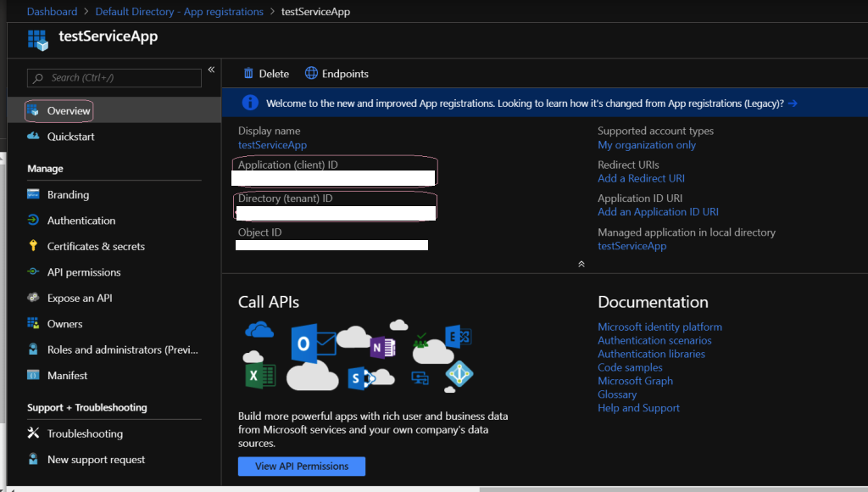
Task: Select the Overview menu item
Action: pyautogui.click(x=68, y=111)
